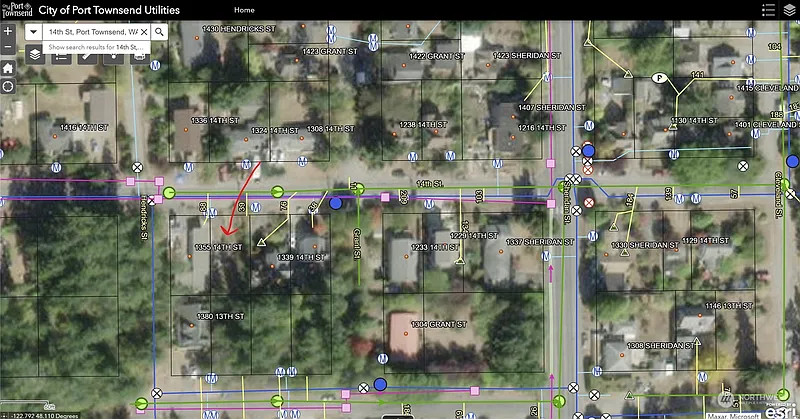
Task: Open the Print widget
Action: pos(139,55)
